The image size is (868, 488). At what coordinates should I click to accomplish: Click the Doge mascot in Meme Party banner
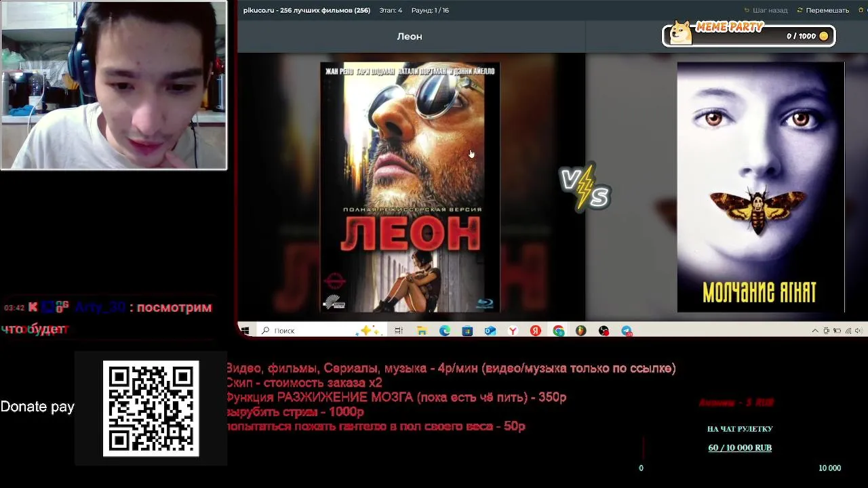pyautogui.click(x=680, y=32)
